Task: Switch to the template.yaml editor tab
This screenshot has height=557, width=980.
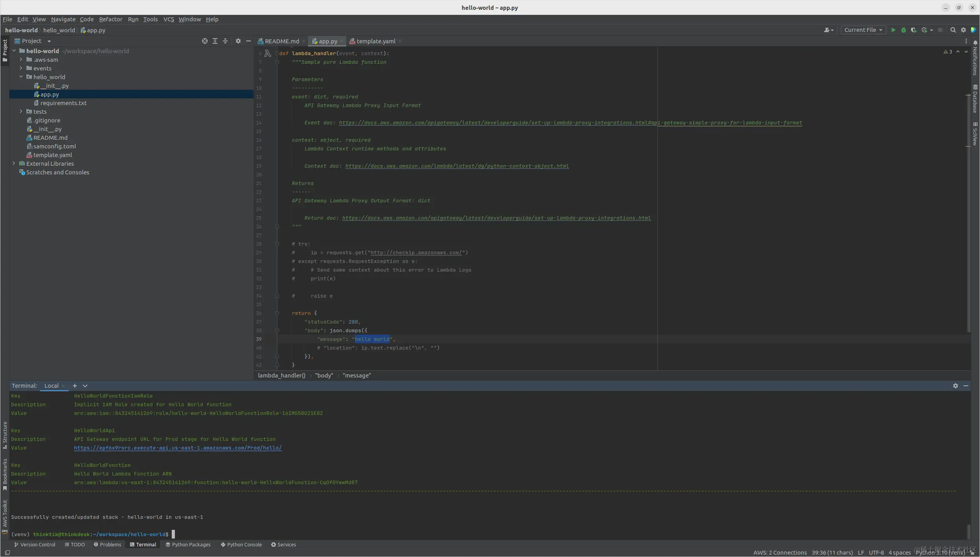Action: pyautogui.click(x=375, y=41)
